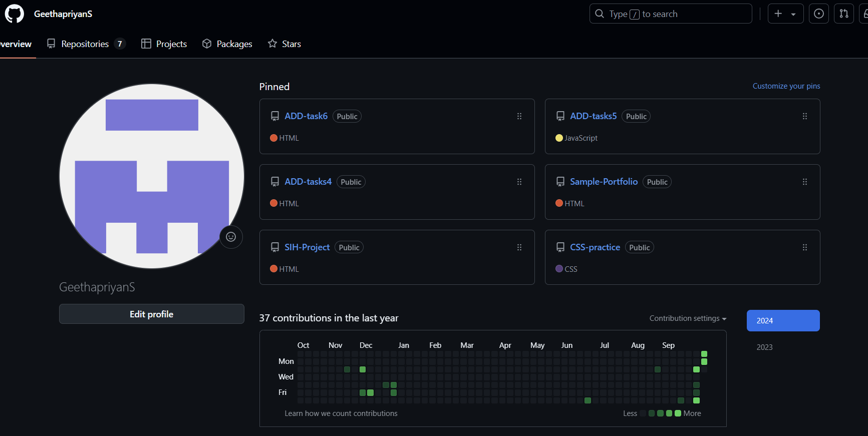The height and width of the screenshot is (436, 868).
Task: Click the profile avatar image
Action: click(152, 176)
